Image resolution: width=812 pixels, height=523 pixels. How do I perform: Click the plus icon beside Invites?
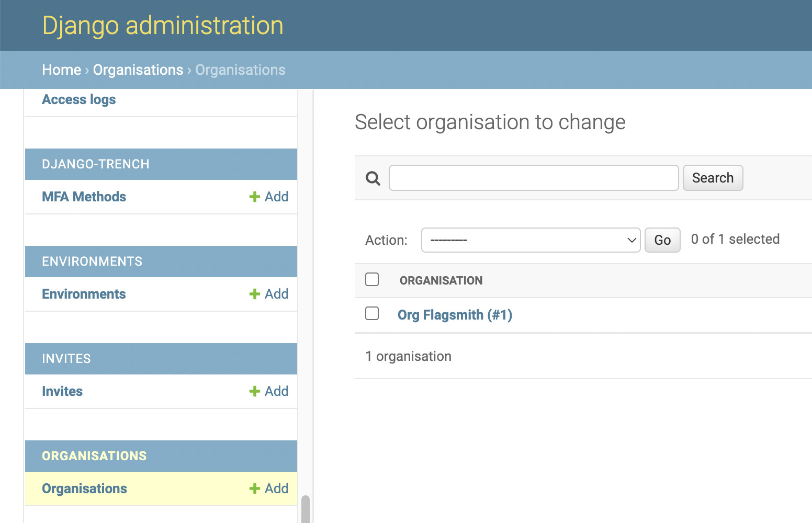(255, 391)
